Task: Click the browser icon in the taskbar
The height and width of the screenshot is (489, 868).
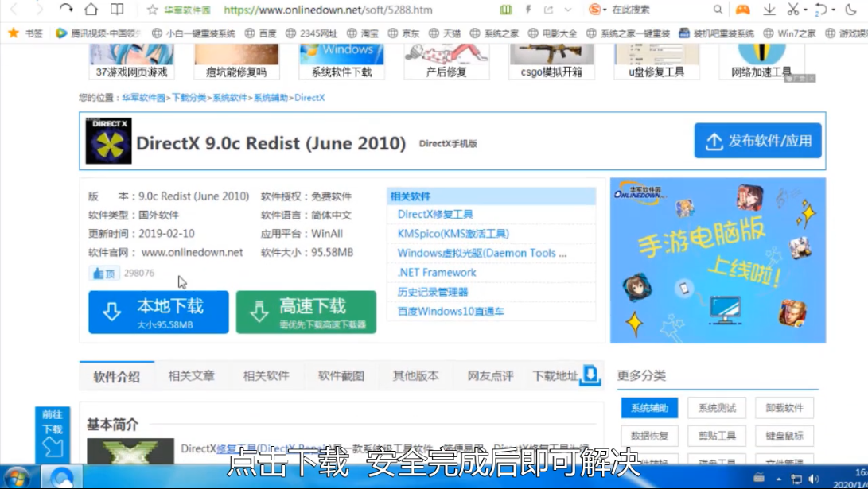Action: click(61, 477)
